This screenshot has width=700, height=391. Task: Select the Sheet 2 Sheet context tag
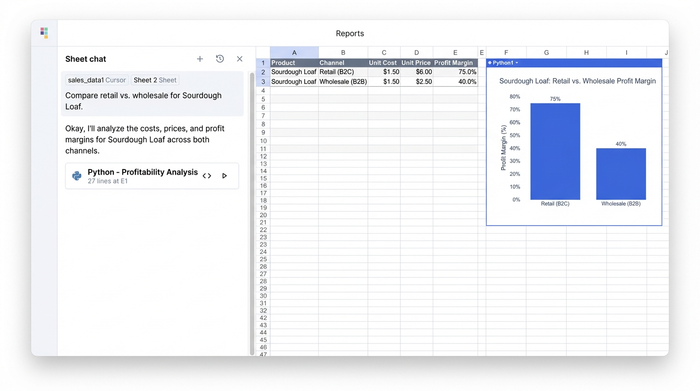point(155,80)
